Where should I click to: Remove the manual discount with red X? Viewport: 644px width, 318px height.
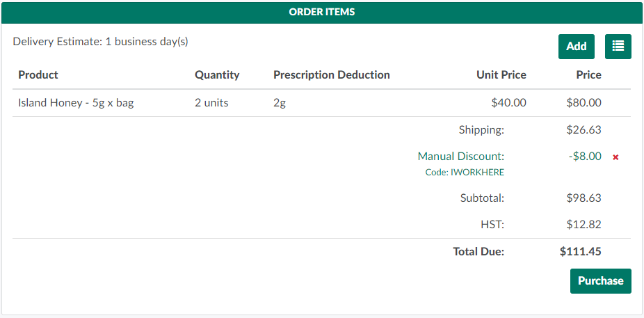tap(615, 157)
